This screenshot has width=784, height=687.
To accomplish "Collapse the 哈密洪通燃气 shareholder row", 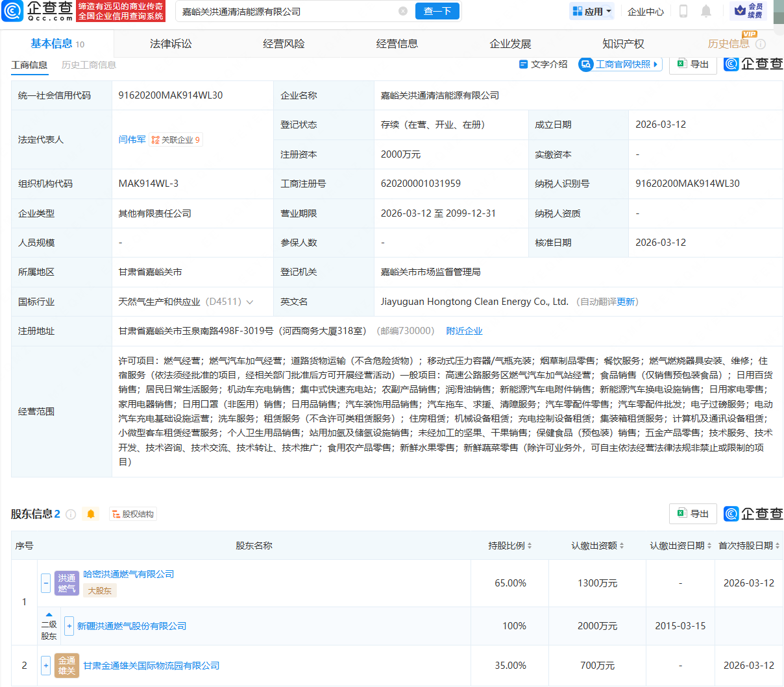I will (45, 583).
